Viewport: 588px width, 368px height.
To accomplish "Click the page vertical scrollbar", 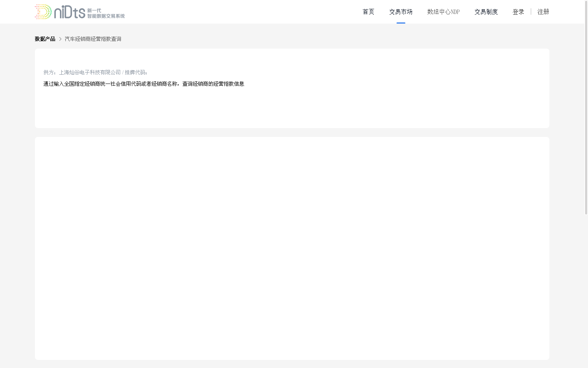I will 586,107.
